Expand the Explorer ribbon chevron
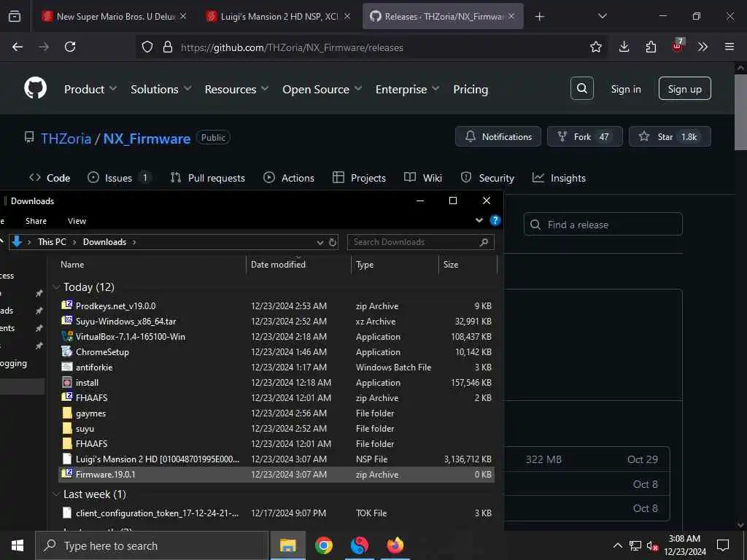 click(479, 220)
